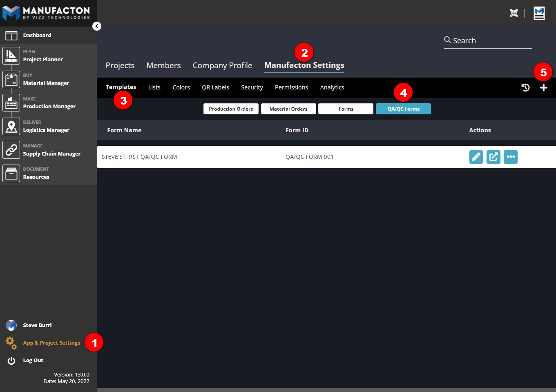Select the Manufacton Settings tab
556x392 pixels.
304,65
